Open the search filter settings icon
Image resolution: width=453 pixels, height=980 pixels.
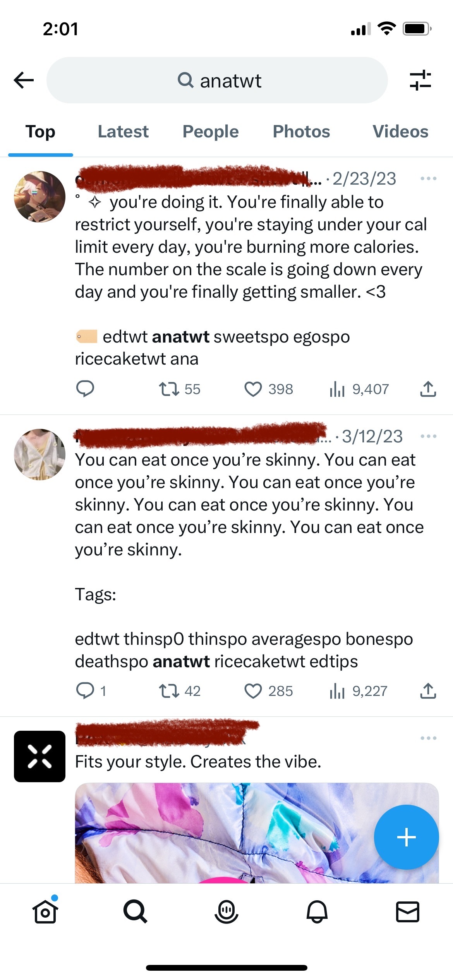420,81
